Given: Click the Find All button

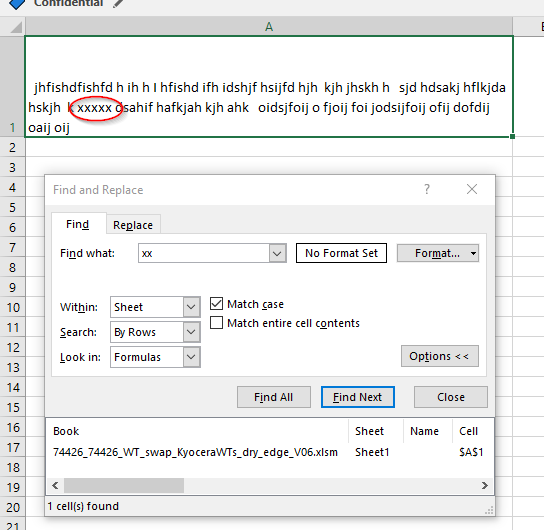Looking at the screenshot, I should 274,397.
